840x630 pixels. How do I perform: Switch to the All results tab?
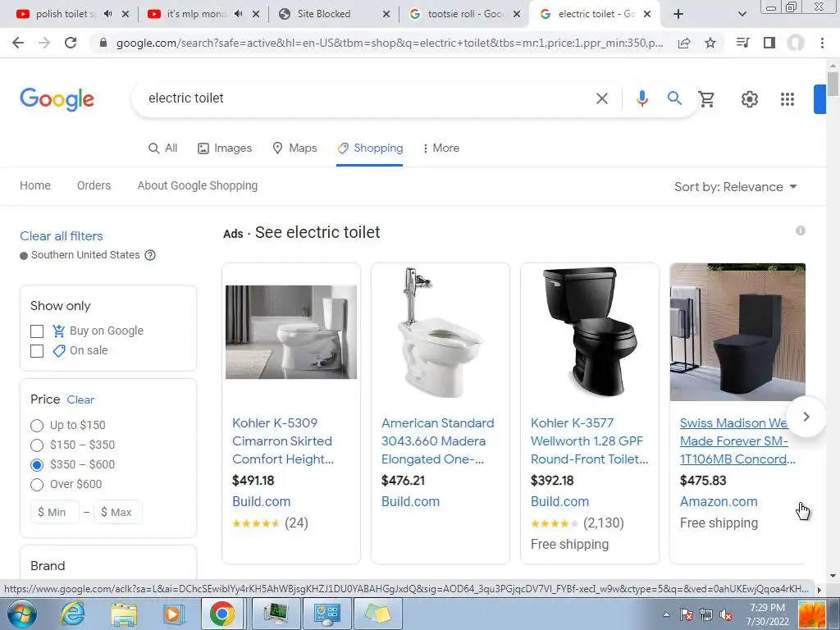tap(163, 148)
